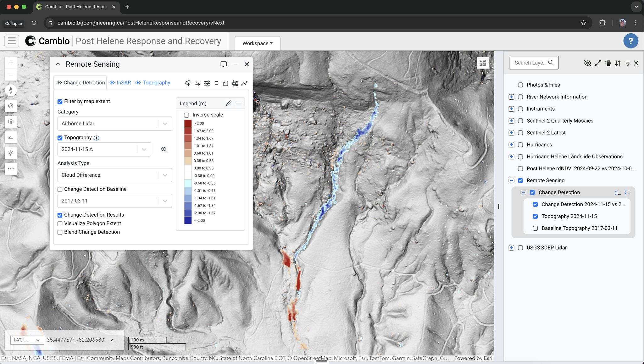The image size is (644, 364).
Task: Hide all layers with crossed-eye icon
Action: pos(587,63)
